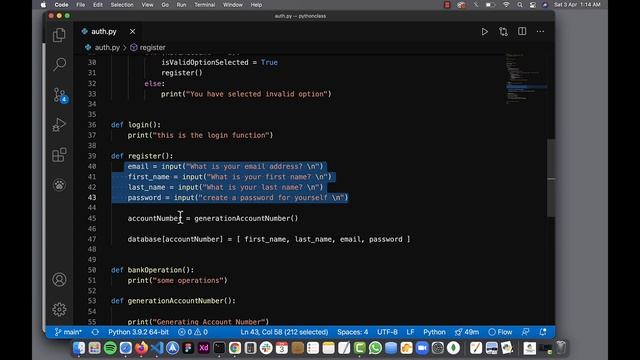Open More Actions ellipsis menu
Screen dimensions: 640x360
pyautogui.click(x=540, y=31)
